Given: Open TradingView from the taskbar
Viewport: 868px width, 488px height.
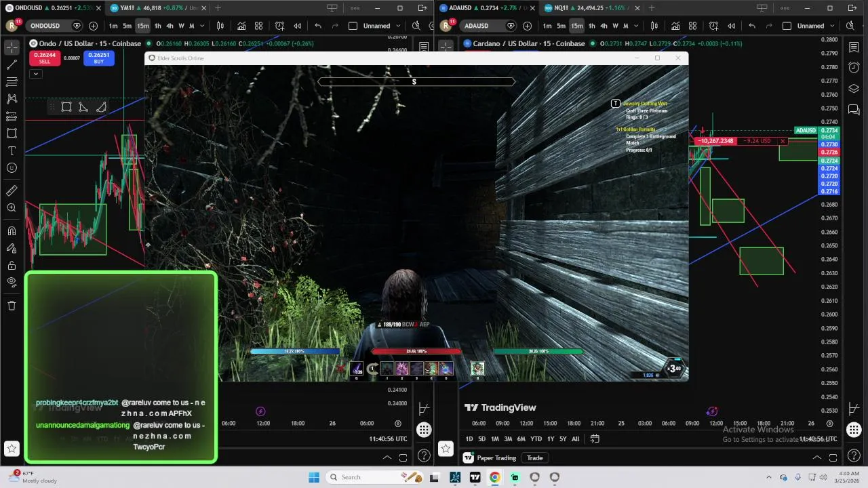Looking at the screenshot, I should pyautogui.click(x=475, y=477).
